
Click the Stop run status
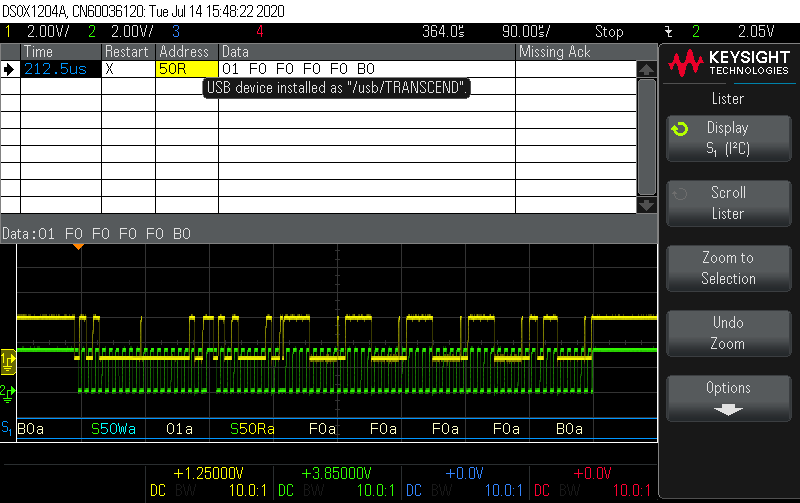pos(609,32)
